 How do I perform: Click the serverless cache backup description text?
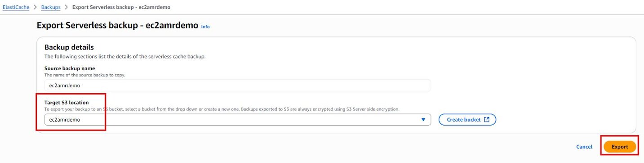(x=125, y=57)
